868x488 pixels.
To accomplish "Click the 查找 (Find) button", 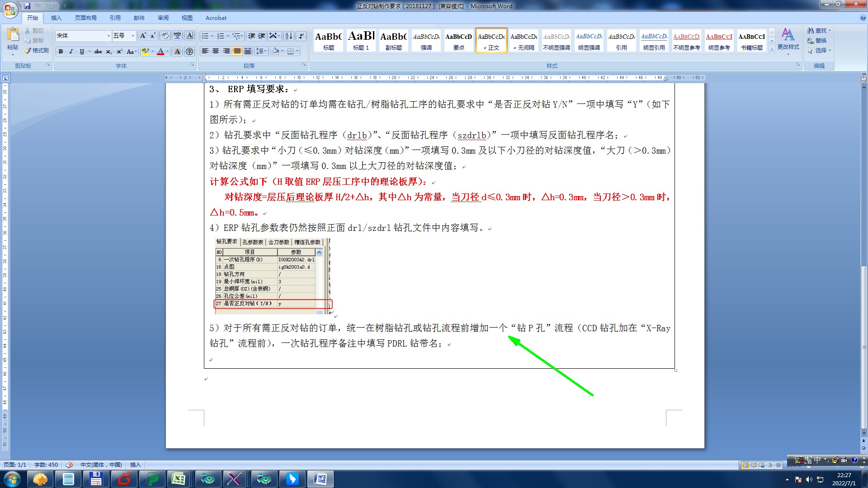I will pyautogui.click(x=819, y=30).
